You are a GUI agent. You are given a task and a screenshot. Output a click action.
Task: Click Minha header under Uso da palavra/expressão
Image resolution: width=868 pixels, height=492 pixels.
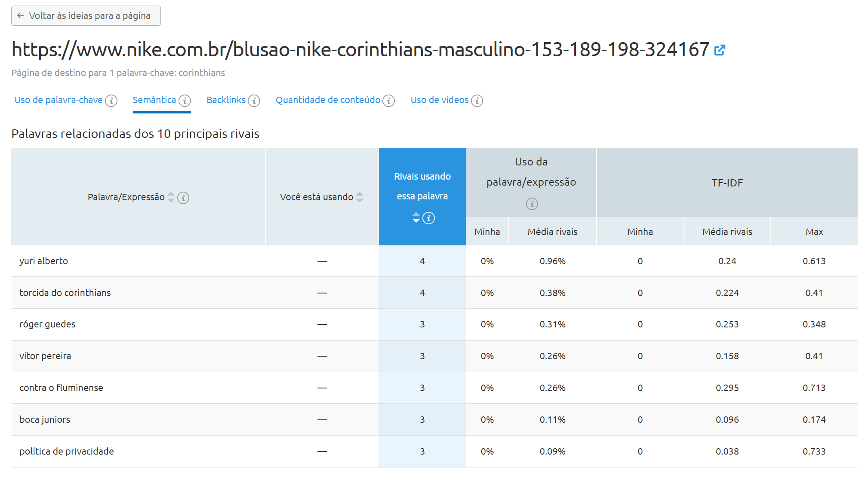tap(487, 232)
